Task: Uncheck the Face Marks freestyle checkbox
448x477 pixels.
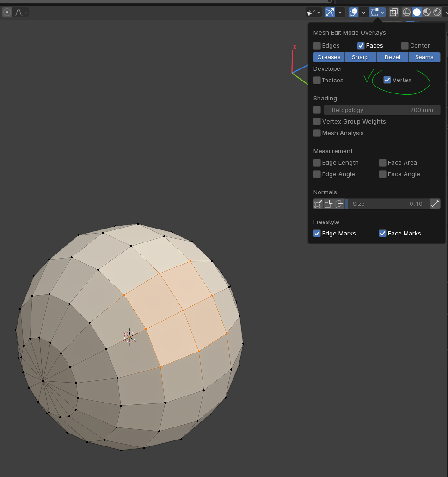Action: (x=383, y=233)
